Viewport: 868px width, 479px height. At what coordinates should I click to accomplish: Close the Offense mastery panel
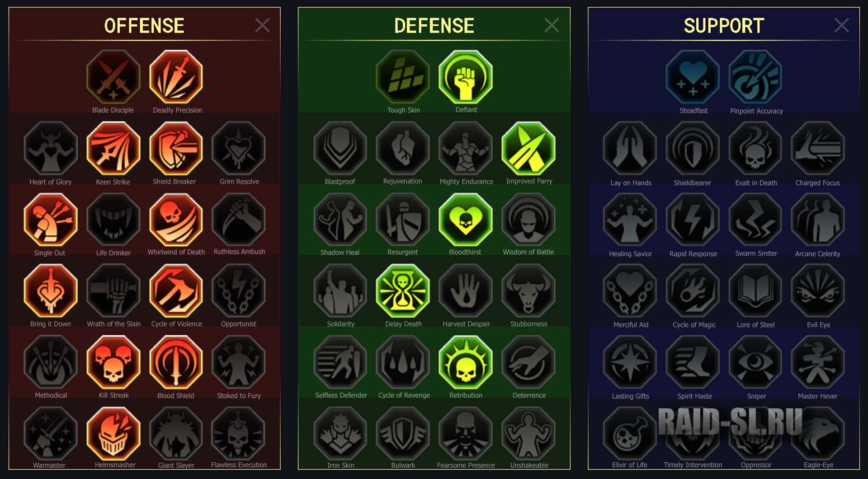pyautogui.click(x=262, y=25)
